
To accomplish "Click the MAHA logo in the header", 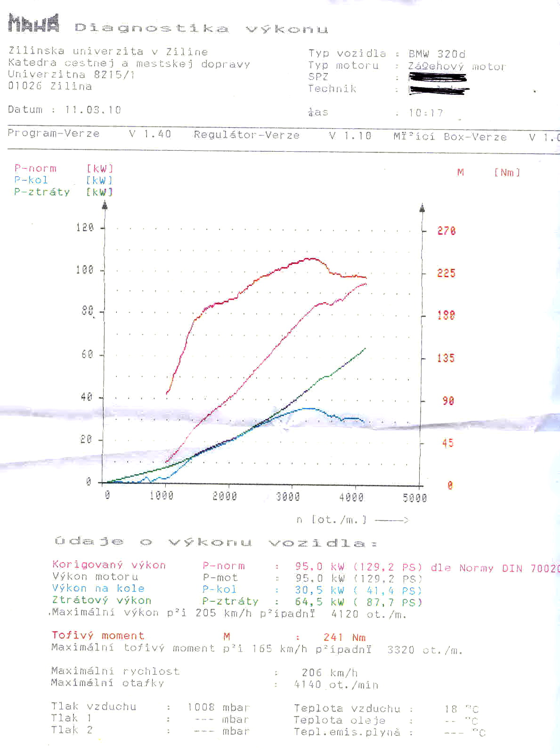I will 33,23.
